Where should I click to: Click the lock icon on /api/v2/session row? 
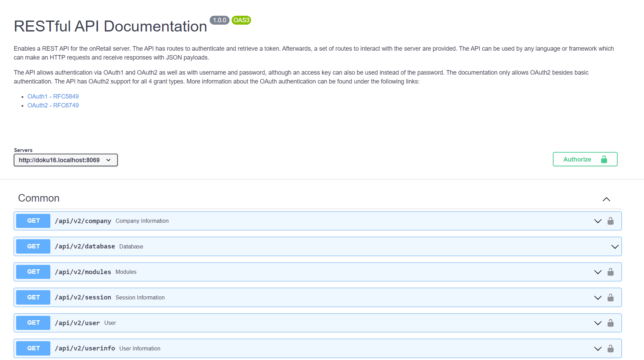click(x=610, y=298)
